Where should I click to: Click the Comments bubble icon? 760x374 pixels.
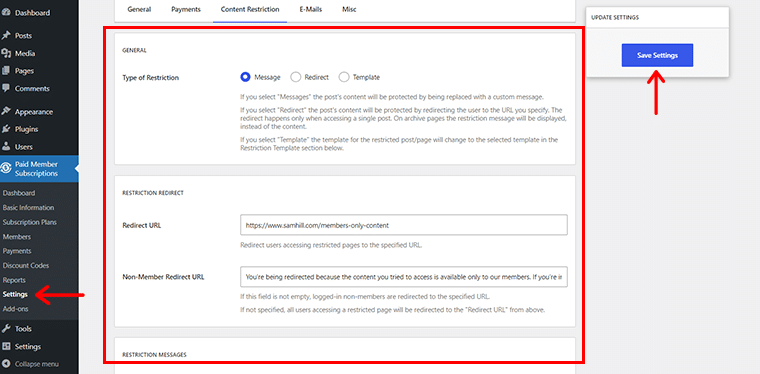click(x=5, y=89)
